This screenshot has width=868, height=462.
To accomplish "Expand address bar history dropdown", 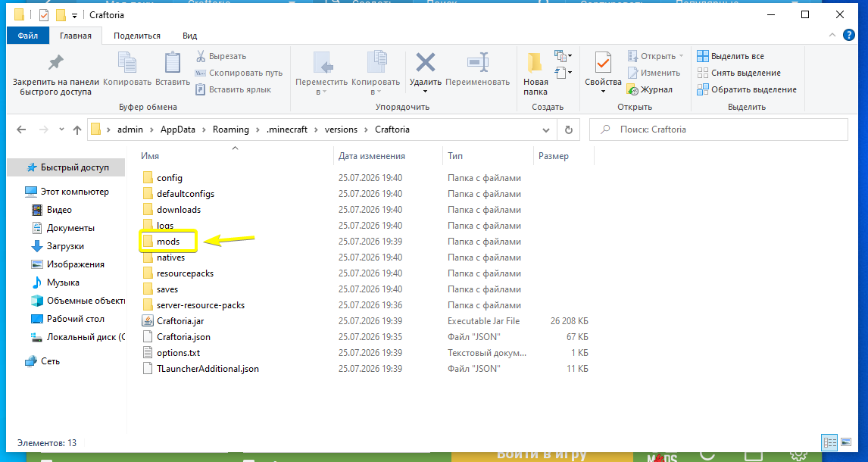I will [x=546, y=130].
